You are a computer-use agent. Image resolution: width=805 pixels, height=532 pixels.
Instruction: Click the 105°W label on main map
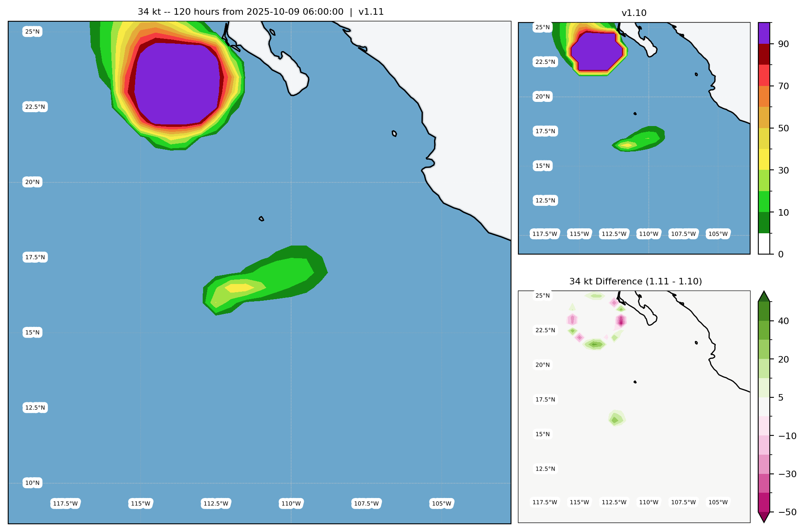coord(441,503)
